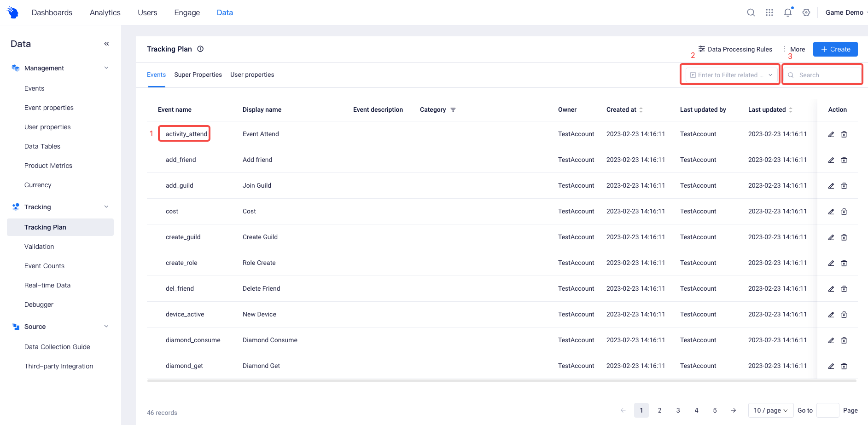The height and width of the screenshot is (425, 868).
Task: Open the Filter related dropdown
Action: pos(731,75)
